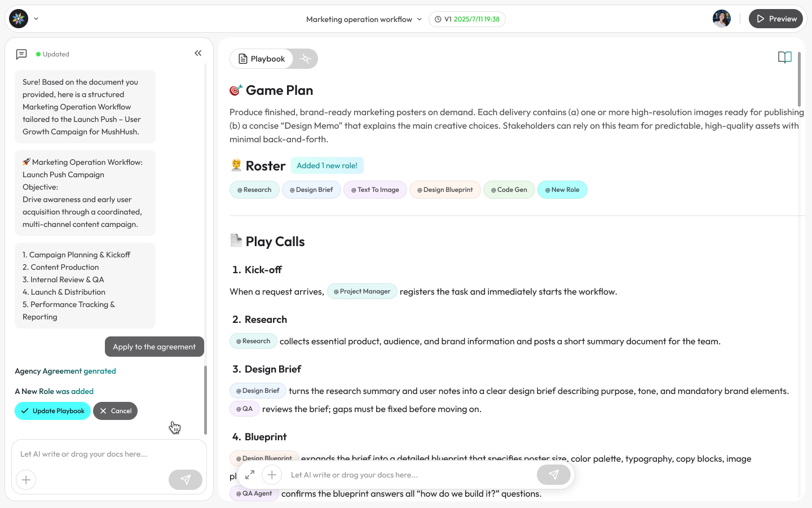Switch to the workflow graph view toggle

click(305, 59)
